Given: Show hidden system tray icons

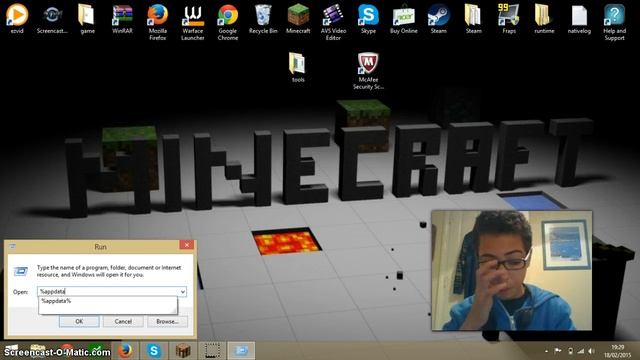Looking at the screenshot, I should [547, 351].
